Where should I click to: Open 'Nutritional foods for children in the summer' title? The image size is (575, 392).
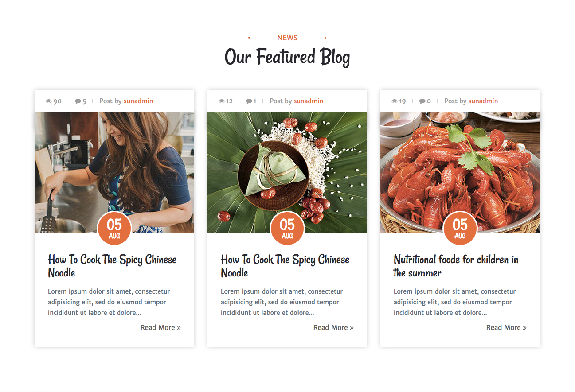456,266
